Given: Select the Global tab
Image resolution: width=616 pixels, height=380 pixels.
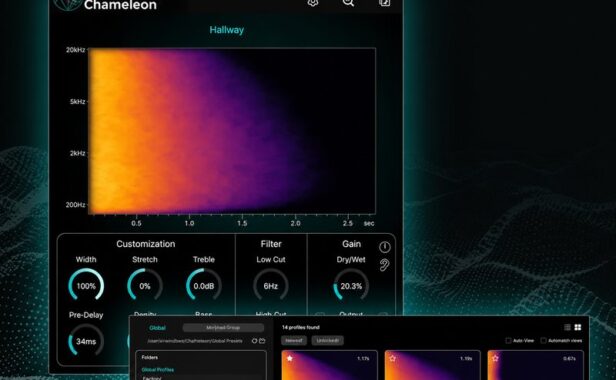Looking at the screenshot, I should [x=157, y=328].
